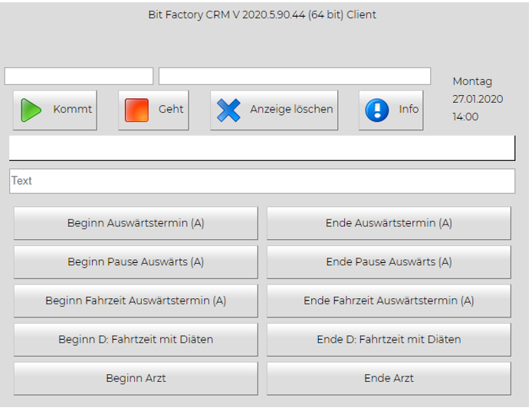The width and height of the screenshot is (532, 411).
Task: Click the red square Geht icon
Action: point(136,110)
